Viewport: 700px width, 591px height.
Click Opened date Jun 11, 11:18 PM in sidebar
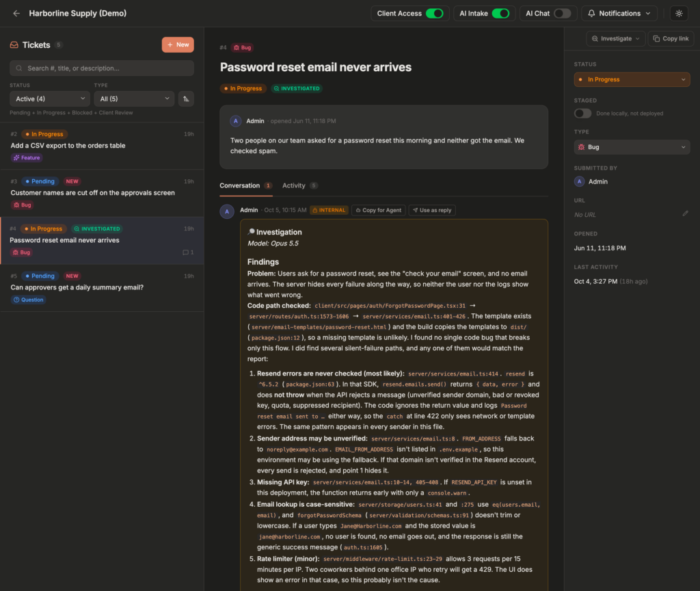pyautogui.click(x=600, y=248)
